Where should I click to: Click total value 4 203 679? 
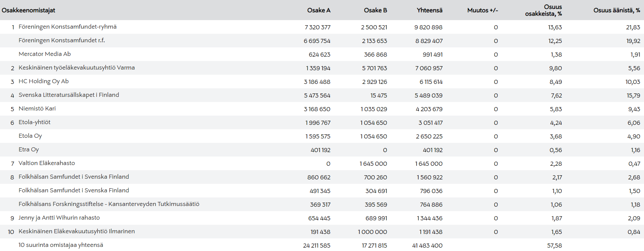pos(429,109)
